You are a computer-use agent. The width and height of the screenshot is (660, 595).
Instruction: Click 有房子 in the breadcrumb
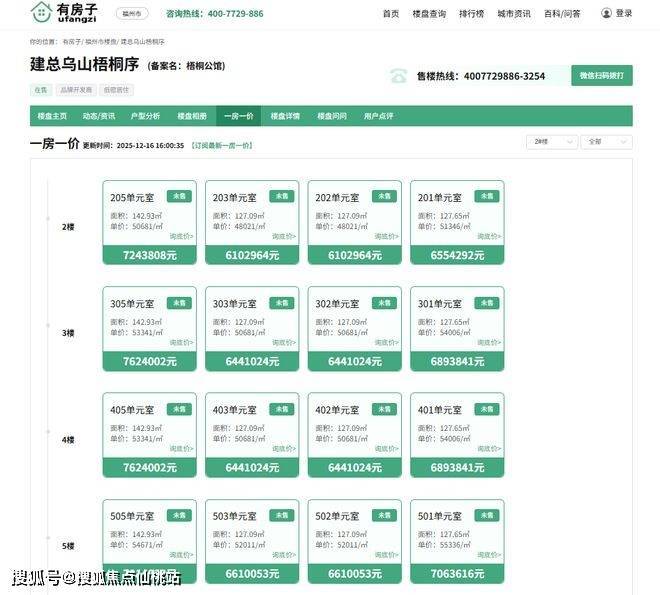click(x=72, y=42)
